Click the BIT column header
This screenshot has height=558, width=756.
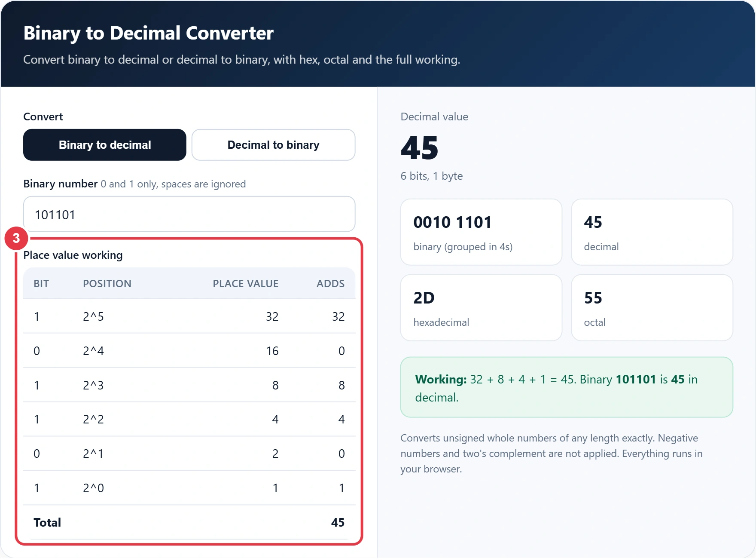[x=41, y=284]
